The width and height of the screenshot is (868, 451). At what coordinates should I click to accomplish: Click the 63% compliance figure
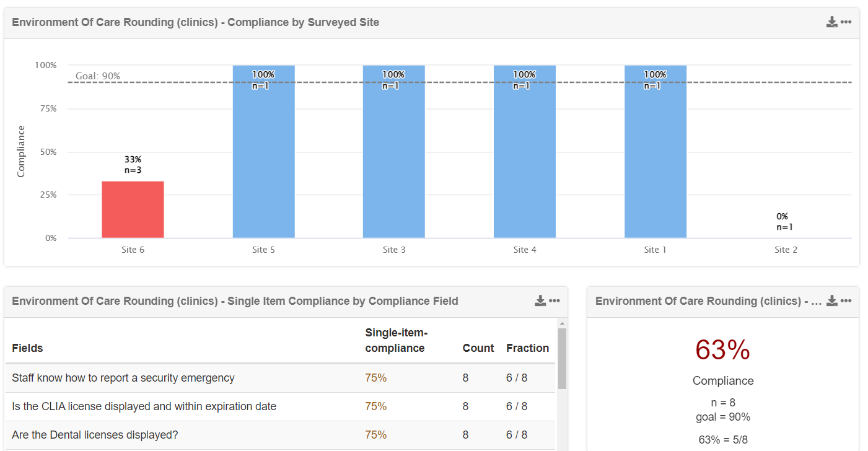(722, 349)
